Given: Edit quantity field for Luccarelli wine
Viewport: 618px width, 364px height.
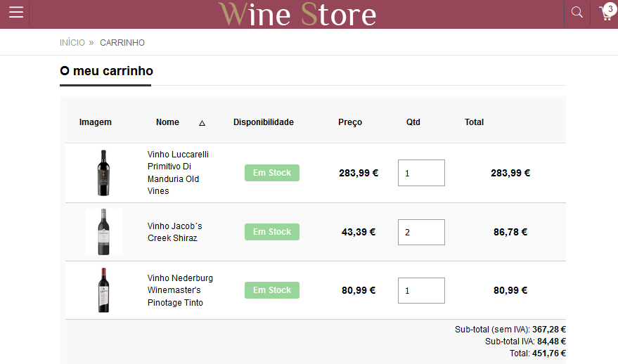Looking at the screenshot, I should click(x=421, y=173).
